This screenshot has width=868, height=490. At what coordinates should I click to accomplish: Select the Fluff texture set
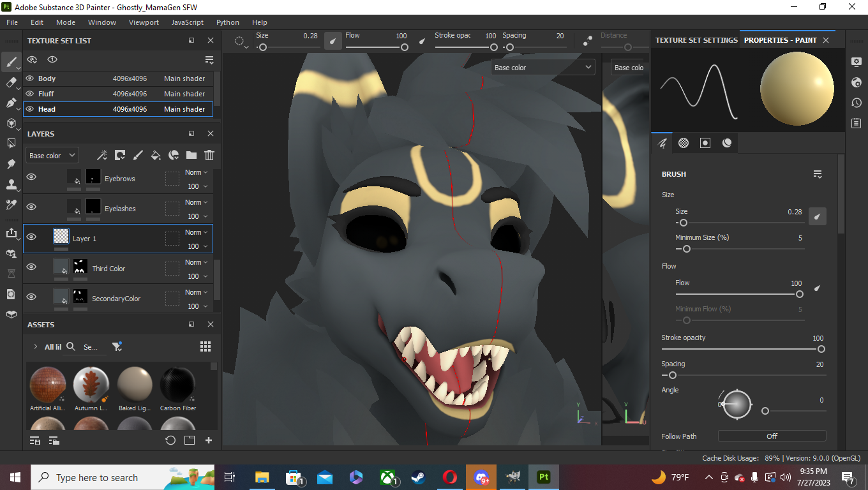(46, 94)
